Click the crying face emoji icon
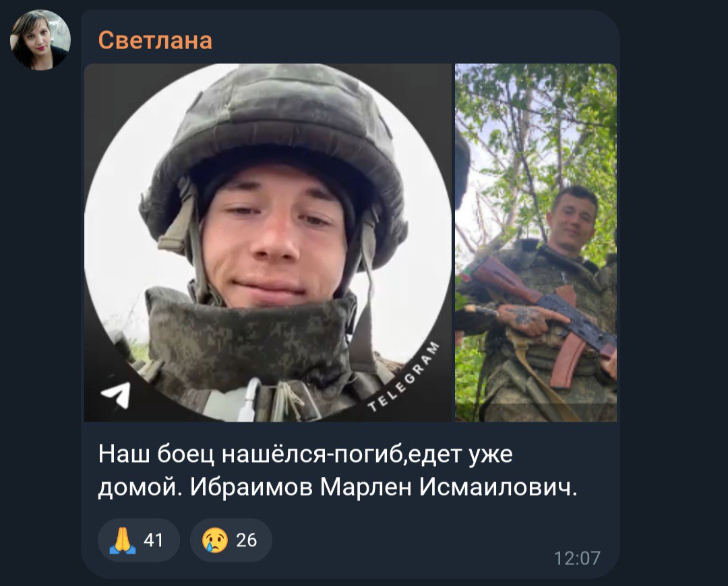 click(x=215, y=540)
